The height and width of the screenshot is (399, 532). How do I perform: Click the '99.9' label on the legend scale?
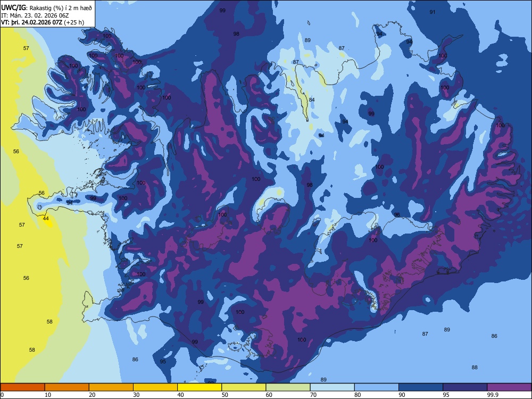click(x=492, y=395)
